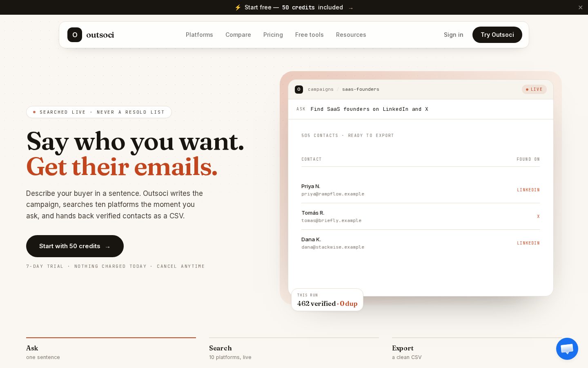This screenshot has height=368, width=588.
Task: Click the FOUND ON column header
Action: pyautogui.click(x=528, y=159)
